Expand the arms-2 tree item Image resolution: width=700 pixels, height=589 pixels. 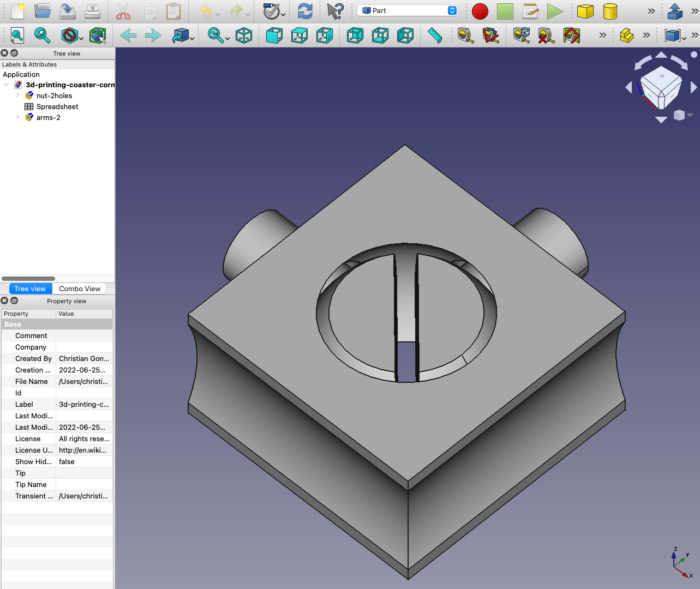point(17,117)
